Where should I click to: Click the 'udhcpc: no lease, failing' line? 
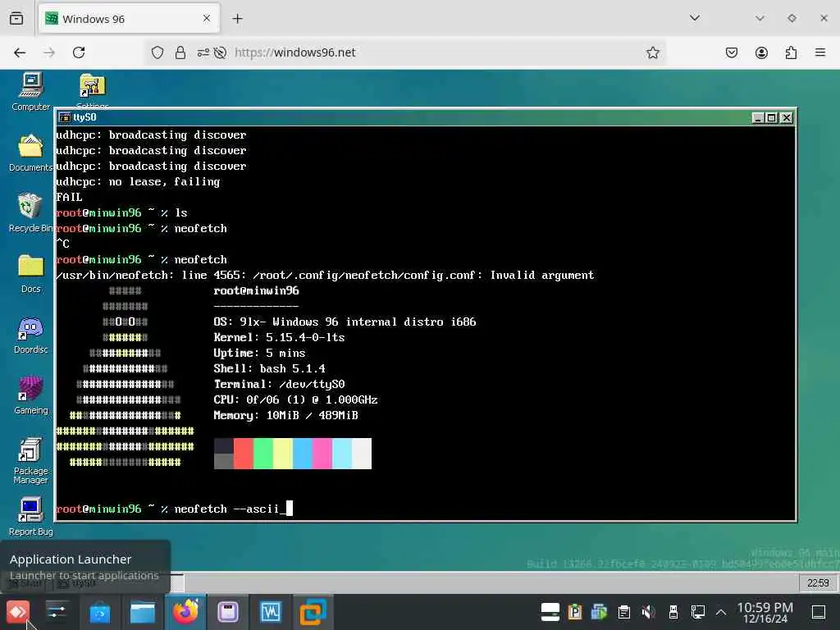(x=138, y=181)
